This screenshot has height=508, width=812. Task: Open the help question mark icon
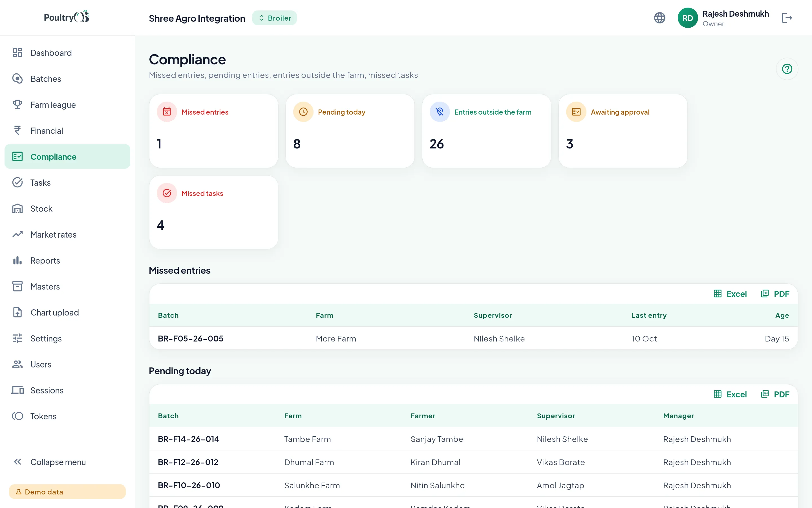(x=787, y=69)
